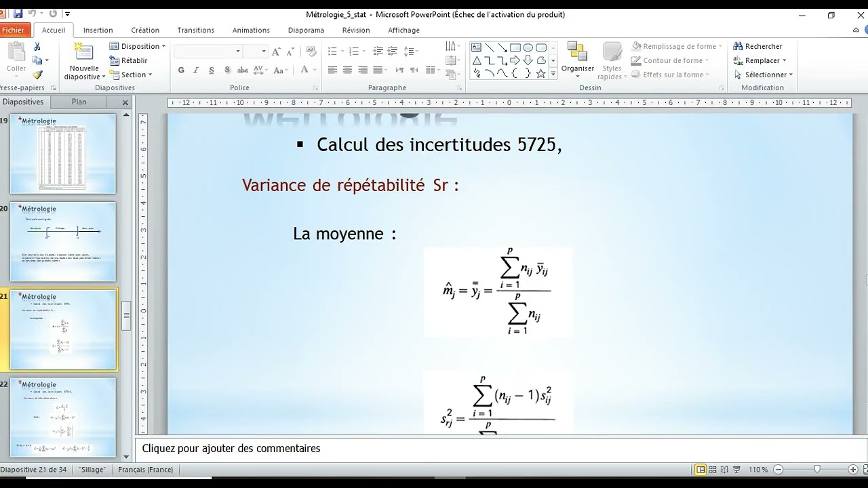This screenshot has width=868, height=488.
Task: Click the clear formatting eraser icon
Action: click(x=311, y=52)
